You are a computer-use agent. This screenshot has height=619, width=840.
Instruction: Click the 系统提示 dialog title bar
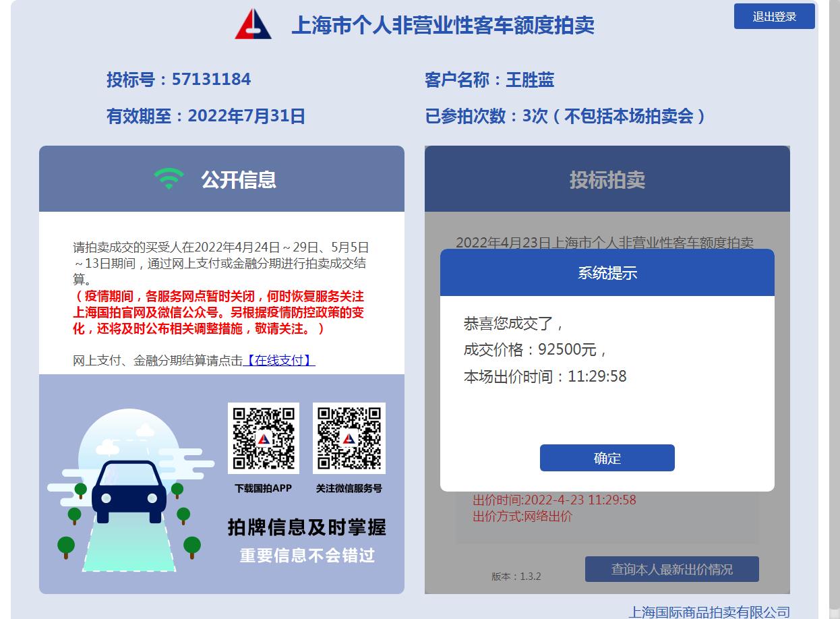coord(607,272)
